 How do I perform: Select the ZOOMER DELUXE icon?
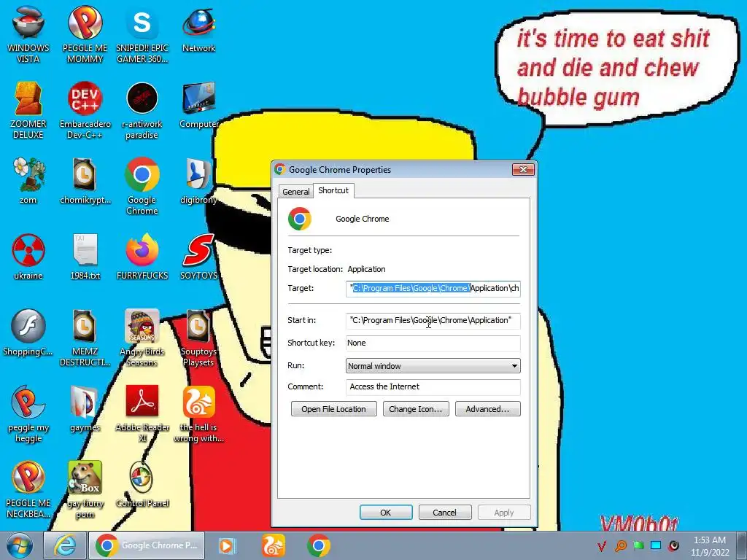[x=28, y=110]
